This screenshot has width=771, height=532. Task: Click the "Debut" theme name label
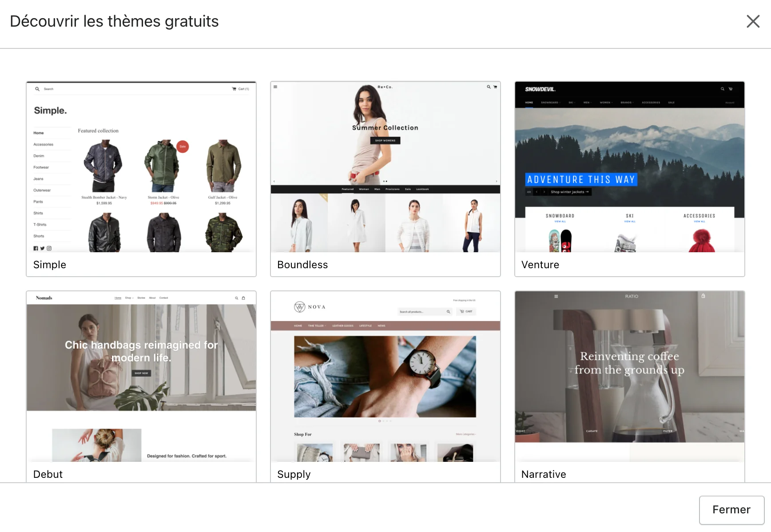pos(48,474)
